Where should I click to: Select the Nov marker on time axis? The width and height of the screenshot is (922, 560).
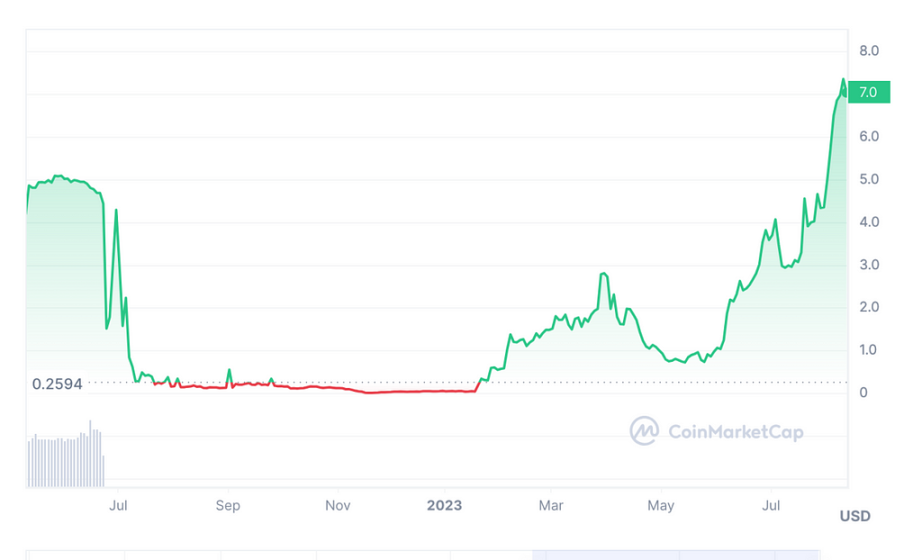click(338, 505)
